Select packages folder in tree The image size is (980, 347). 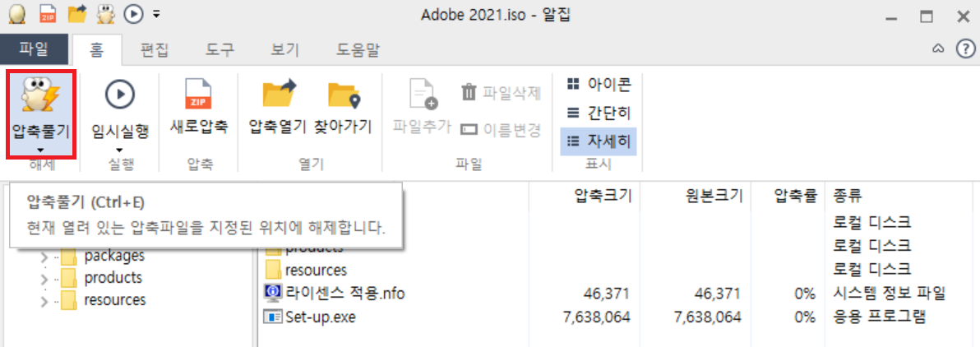pos(104,256)
